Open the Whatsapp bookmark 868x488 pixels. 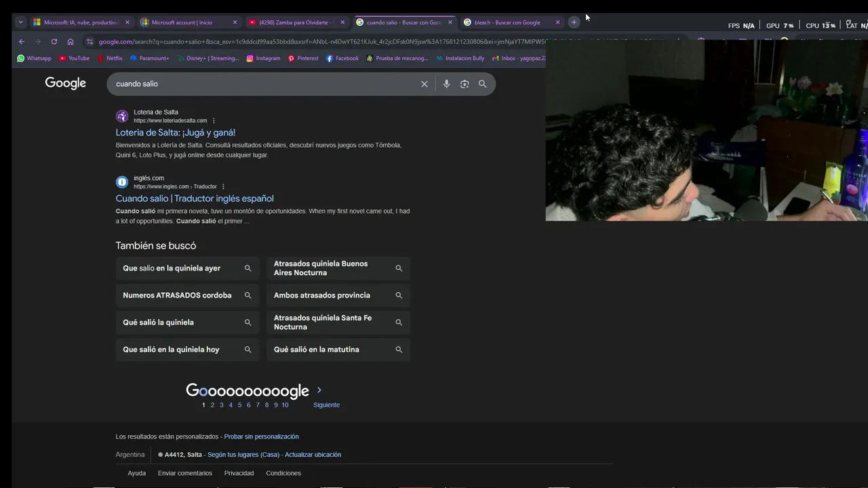pyautogui.click(x=34, y=58)
